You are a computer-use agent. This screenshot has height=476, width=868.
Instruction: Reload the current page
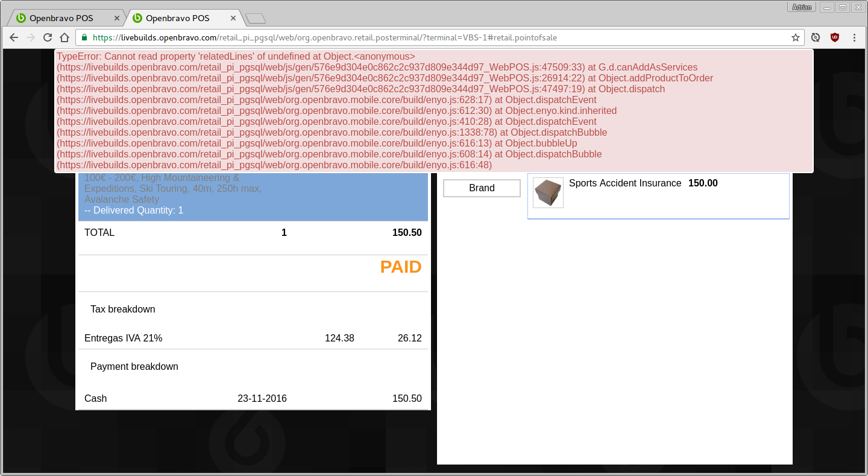[48, 37]
